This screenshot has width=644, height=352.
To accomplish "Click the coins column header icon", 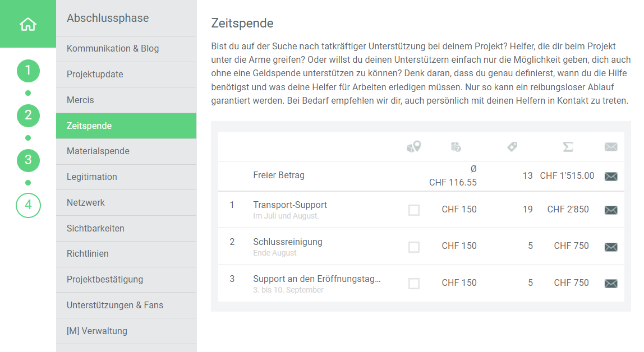I will click(x=456, y=147).
